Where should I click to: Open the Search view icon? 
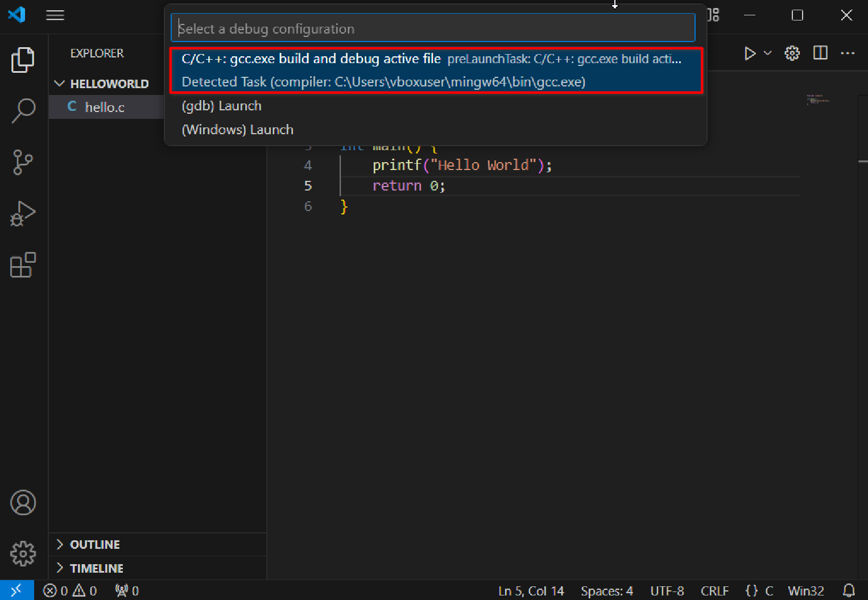click(23, 111)
